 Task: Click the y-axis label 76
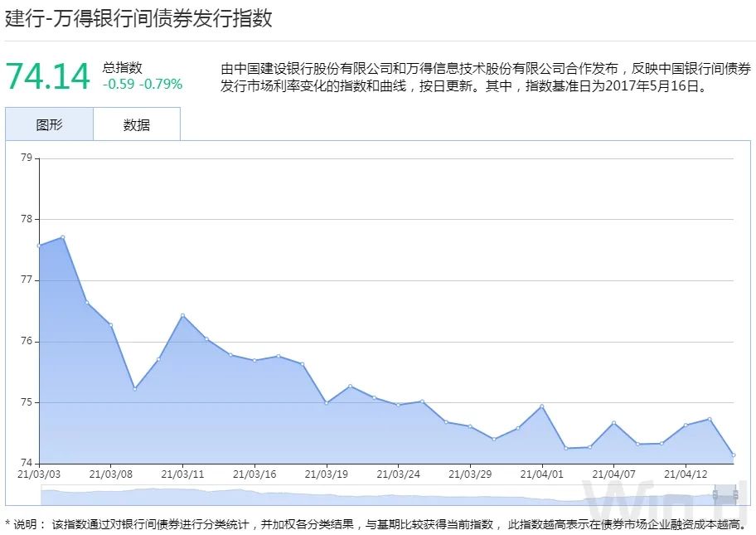[x=27, y=341]
